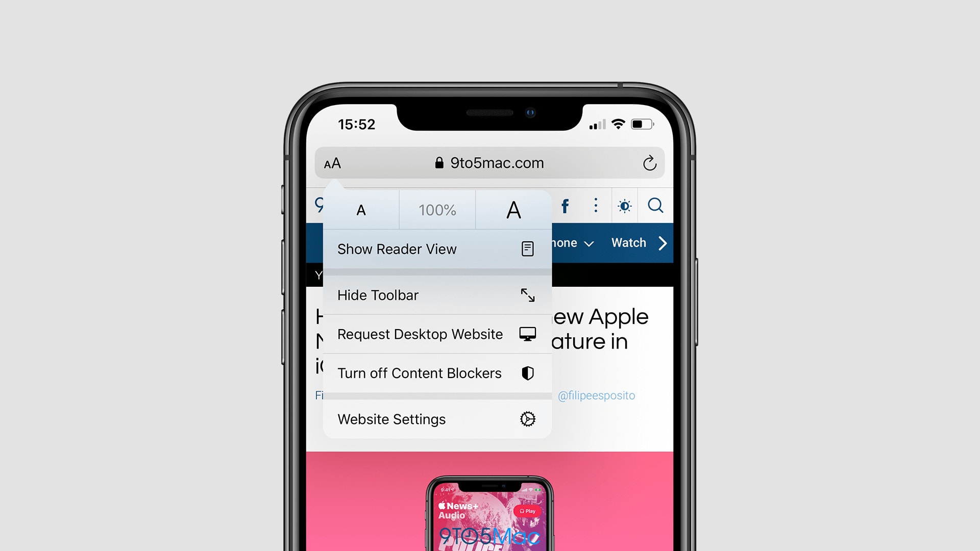Tap the @filipeesposito author link
980x551 pixels.
coord(595,395)
